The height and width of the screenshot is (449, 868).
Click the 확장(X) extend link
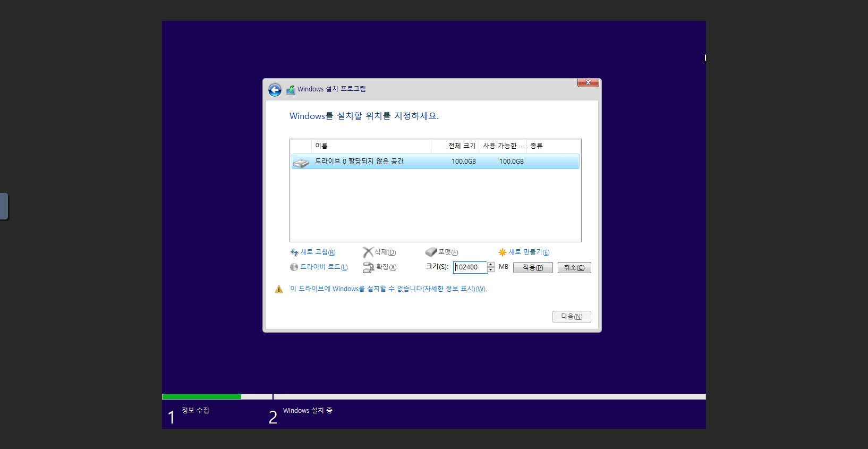[386, 267]
